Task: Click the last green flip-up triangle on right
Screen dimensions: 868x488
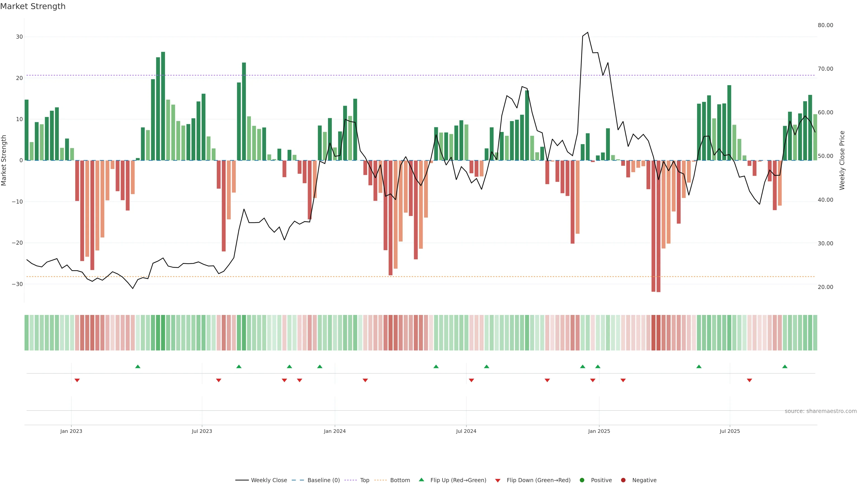Action: (785, 366)
